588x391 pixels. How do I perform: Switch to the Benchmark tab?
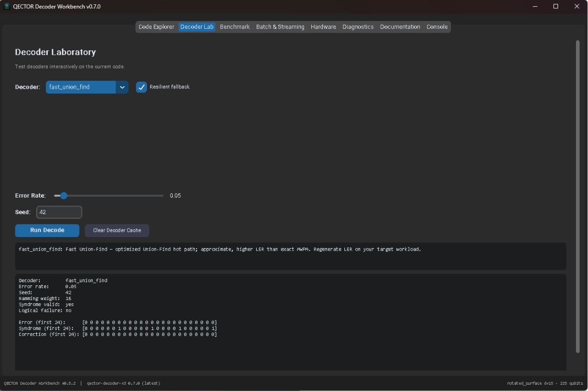[x=235, y=27]
